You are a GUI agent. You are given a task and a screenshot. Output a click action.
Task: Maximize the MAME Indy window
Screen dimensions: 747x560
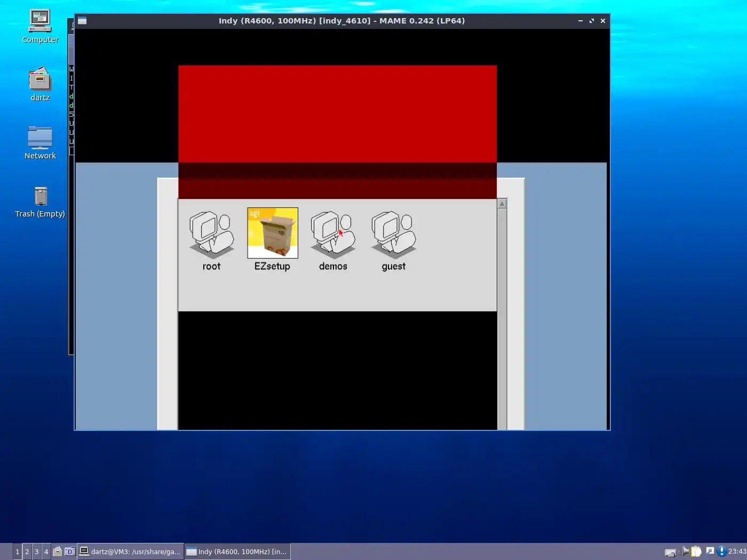591,21
